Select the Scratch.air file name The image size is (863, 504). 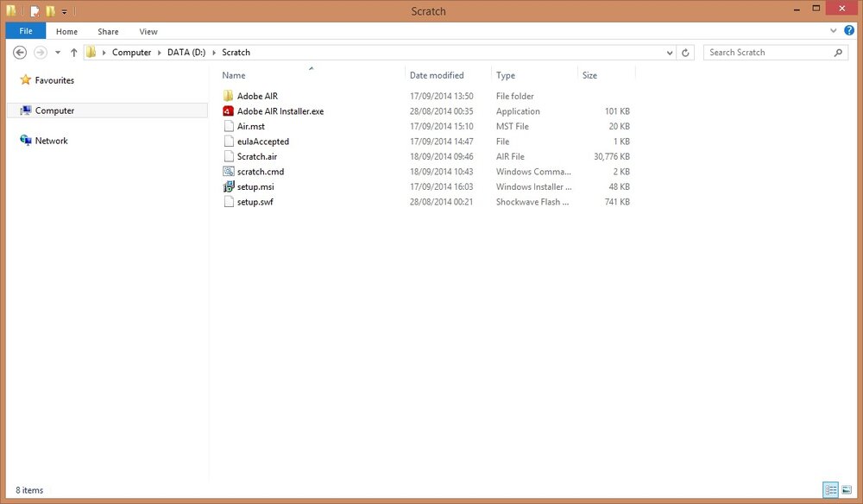[256, 156]
